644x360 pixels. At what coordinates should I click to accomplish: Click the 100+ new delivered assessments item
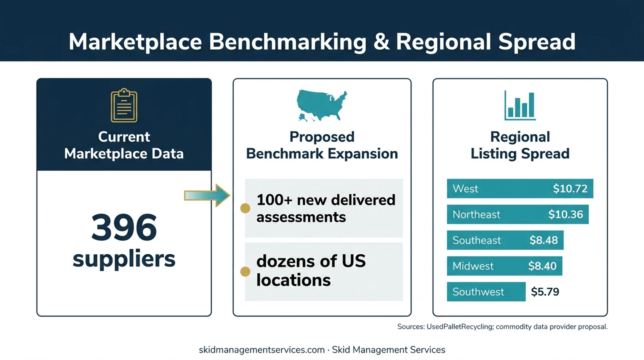[x=324, y=208]
